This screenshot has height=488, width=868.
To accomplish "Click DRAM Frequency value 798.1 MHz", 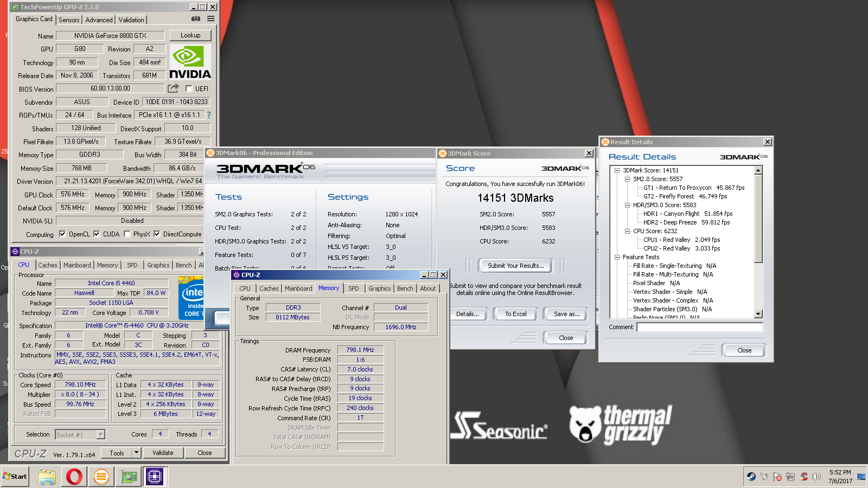I will pyautogui.click(x=360, y=350).
